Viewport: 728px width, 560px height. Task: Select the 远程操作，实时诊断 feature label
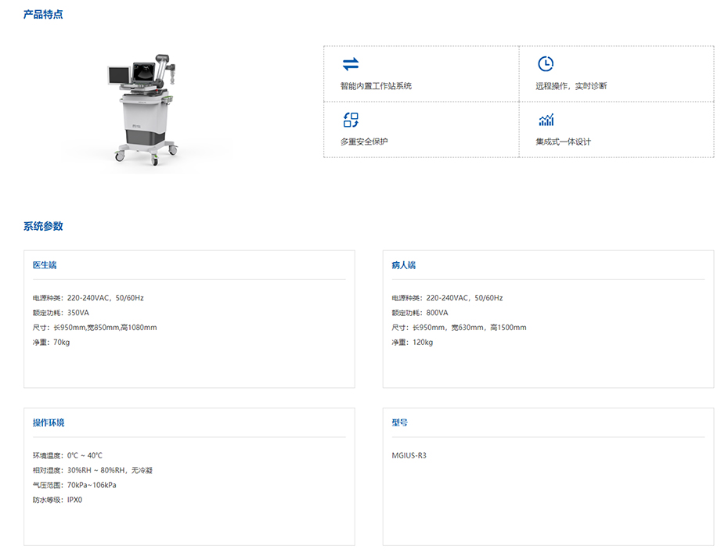click(571, 86)
